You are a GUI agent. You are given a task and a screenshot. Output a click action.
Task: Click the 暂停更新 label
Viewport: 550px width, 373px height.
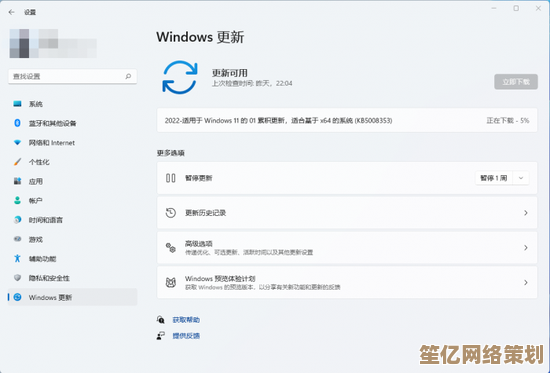pos(199,178)
